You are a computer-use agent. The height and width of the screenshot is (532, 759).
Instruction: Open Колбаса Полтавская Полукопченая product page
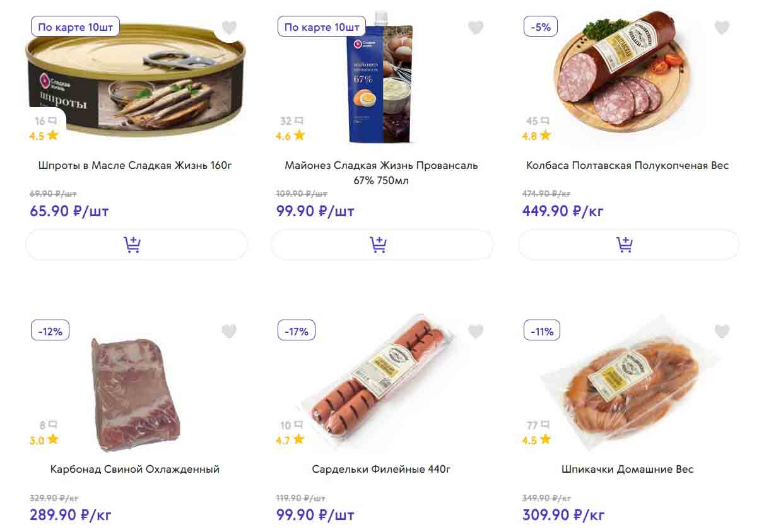coord(627,166)
